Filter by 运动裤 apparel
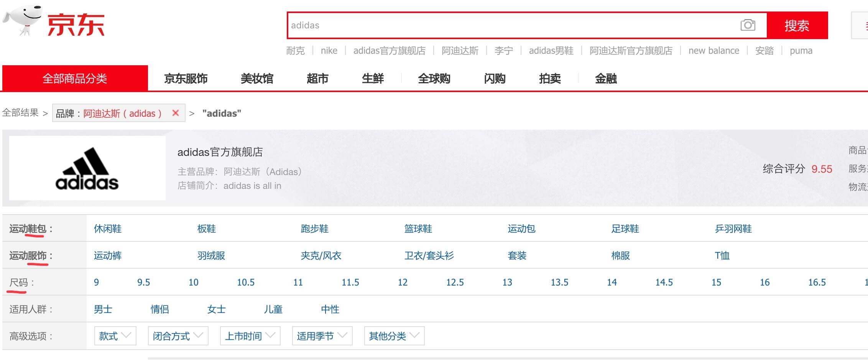Viewport: 868px width, 360px height. point(108,256)
